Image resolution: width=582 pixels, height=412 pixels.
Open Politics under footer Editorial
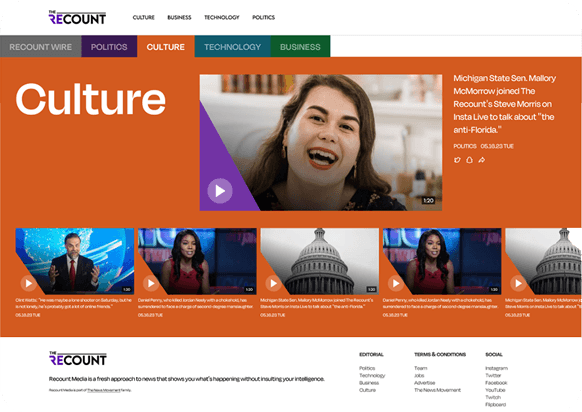[367, 368]
